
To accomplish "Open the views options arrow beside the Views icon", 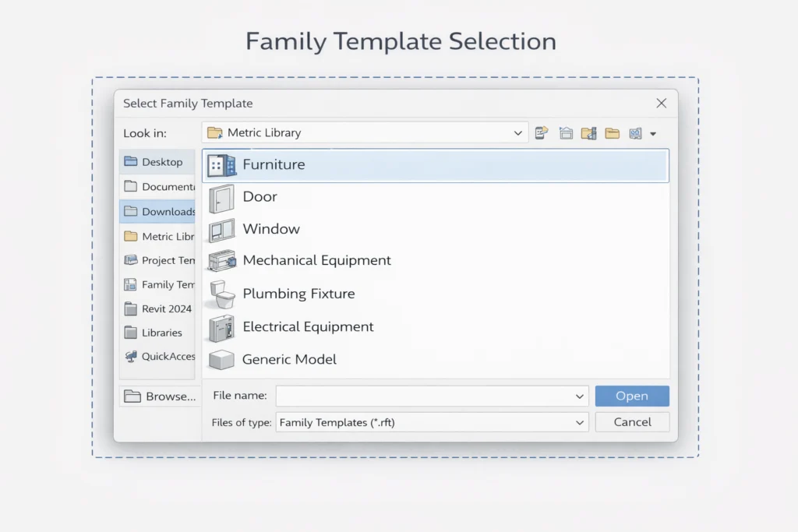I will pyautogui.click(x=654, y=132).
